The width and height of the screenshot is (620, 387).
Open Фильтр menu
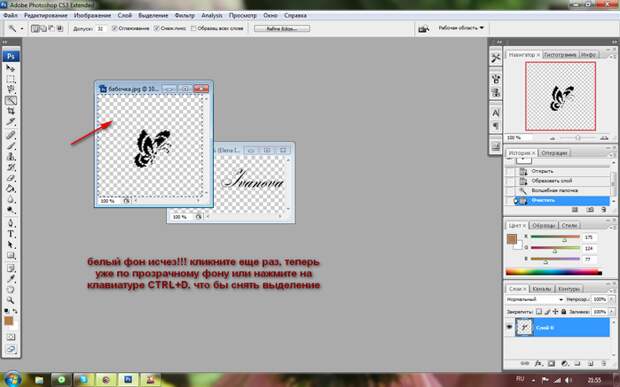(185, 15)
